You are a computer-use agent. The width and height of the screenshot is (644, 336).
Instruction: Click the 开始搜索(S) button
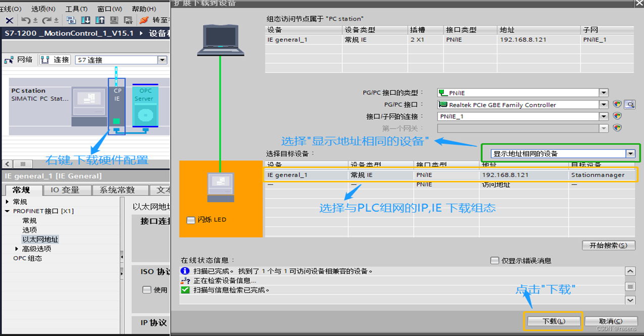(608, 245)
